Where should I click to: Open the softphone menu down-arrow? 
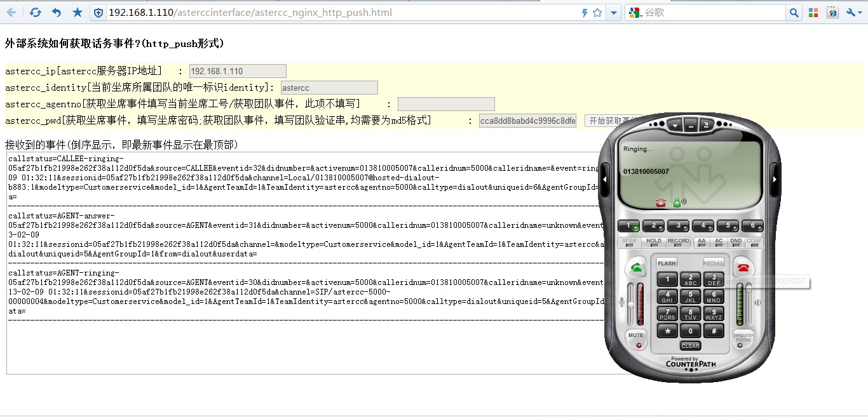(675, 126)
